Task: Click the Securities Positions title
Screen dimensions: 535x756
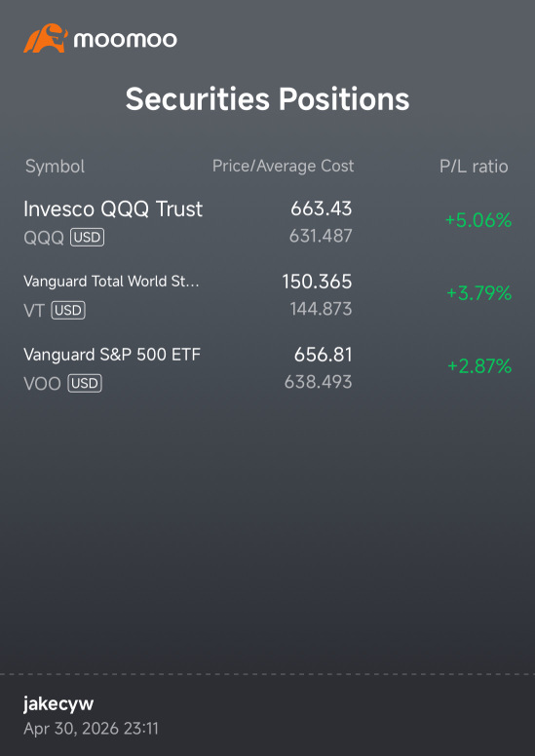Action: (267, 98)
